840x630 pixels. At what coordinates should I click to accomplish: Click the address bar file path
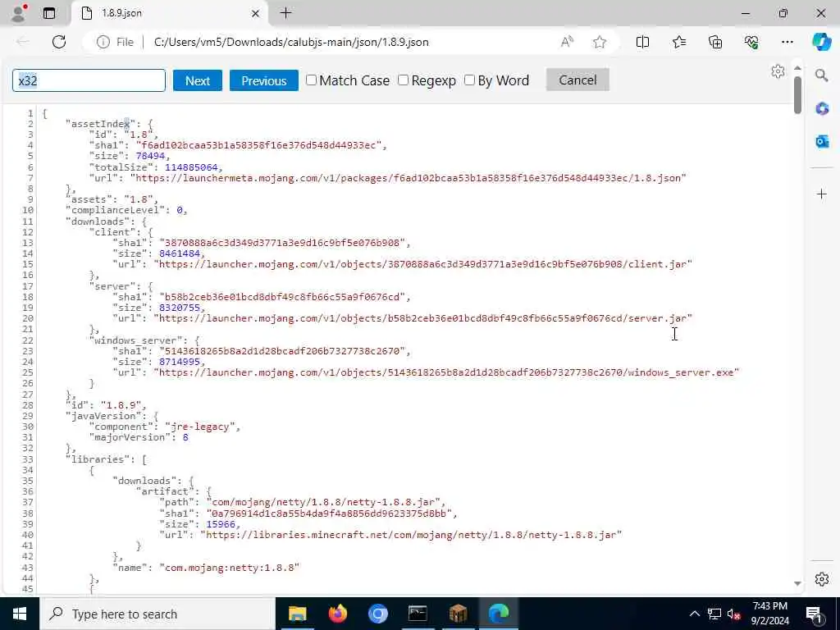coord(291,42)
